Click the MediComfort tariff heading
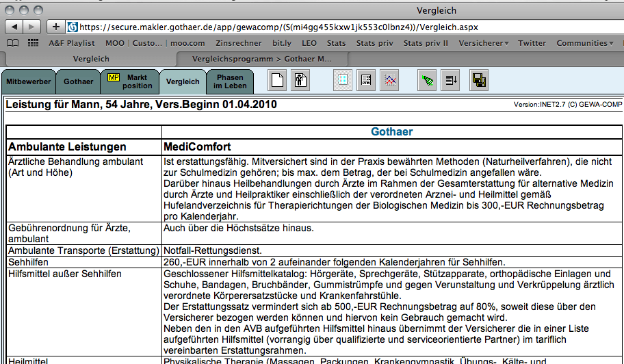Image resolution: width=624 pixels, height=364 pixels. [x=197, y=147]
